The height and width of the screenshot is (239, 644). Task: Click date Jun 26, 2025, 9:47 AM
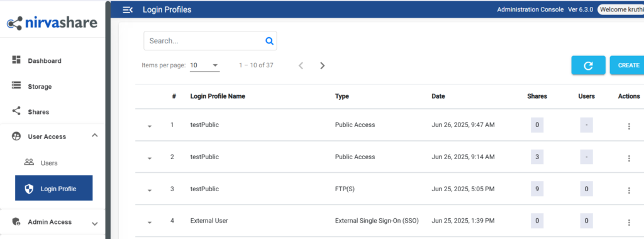464,125
